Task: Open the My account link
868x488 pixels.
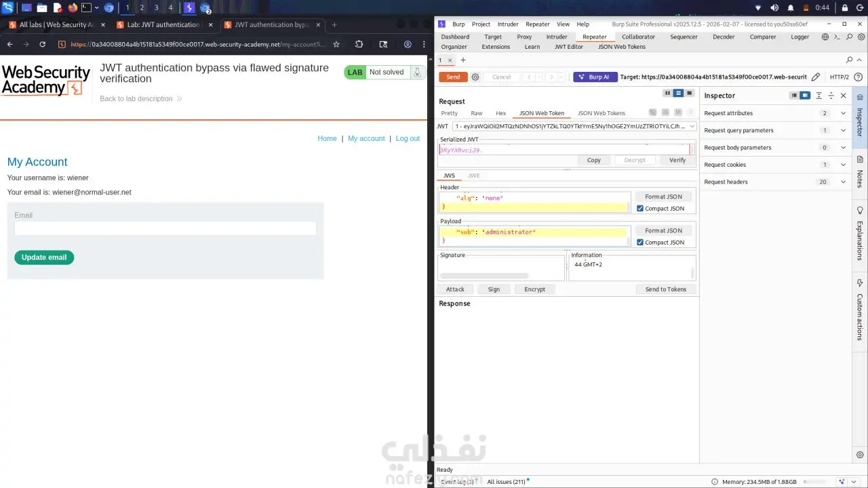Action: [366, 138]
